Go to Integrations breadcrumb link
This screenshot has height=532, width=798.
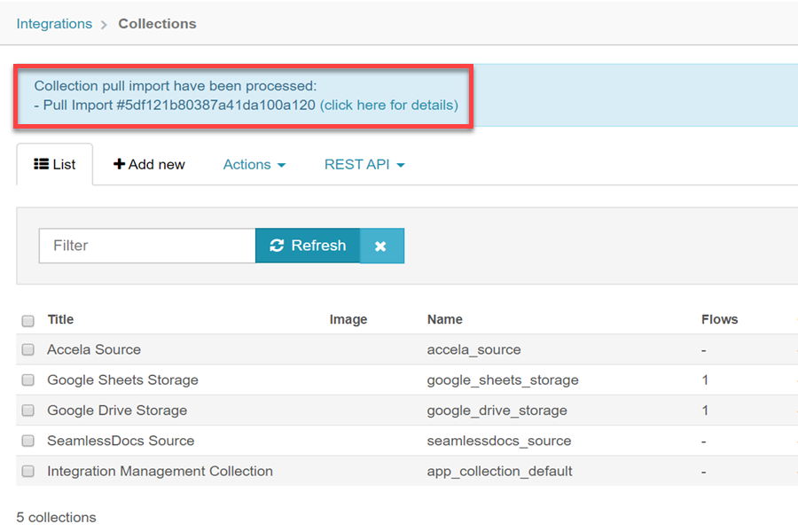pos(54,24)
